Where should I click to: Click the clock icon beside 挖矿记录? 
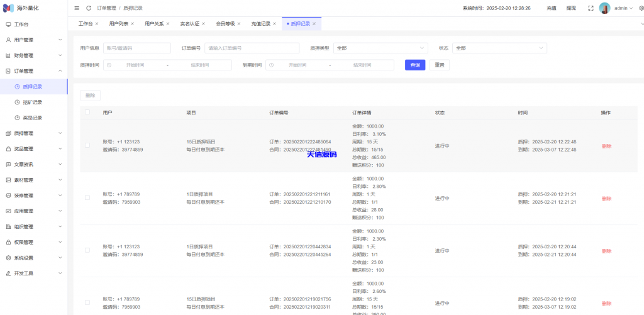point(17,102)
